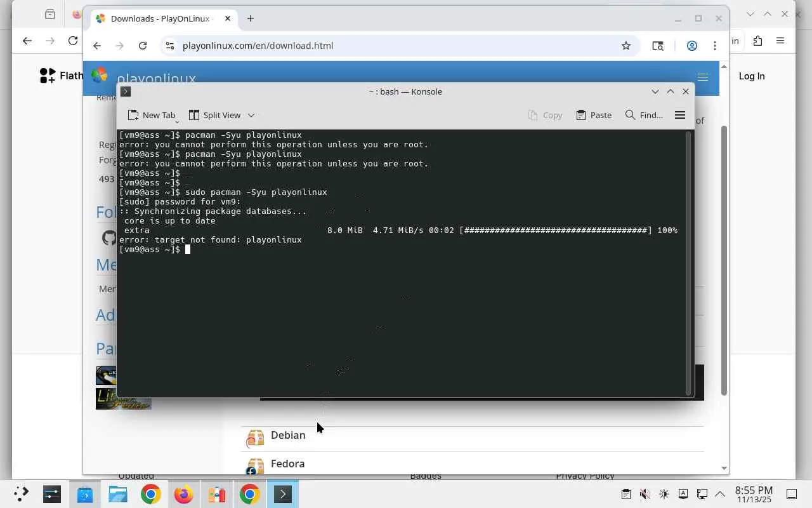Open Find in the Konsole toolbar
Image resolution: width=812 pixels, height=508 pixels.
(644, 115)
